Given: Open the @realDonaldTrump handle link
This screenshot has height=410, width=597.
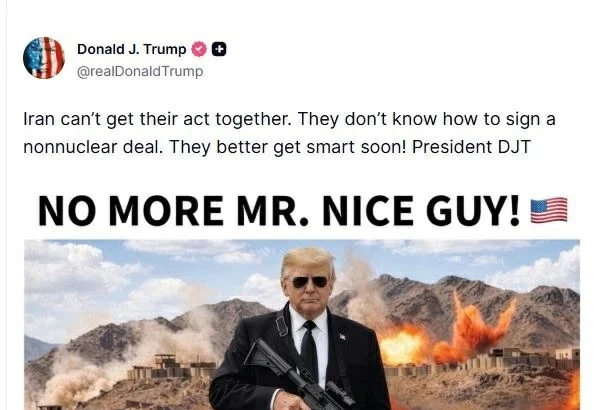Looking at the screenshot, I should tap(140, 72).
